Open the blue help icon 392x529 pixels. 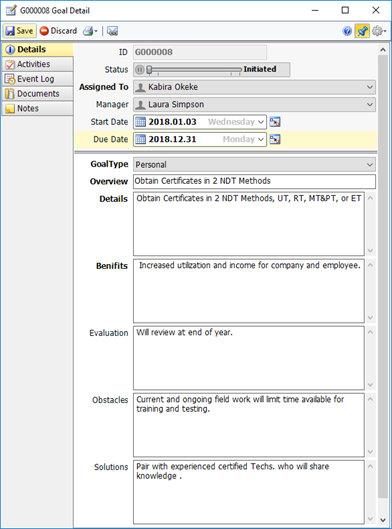(x=347, y=31)
